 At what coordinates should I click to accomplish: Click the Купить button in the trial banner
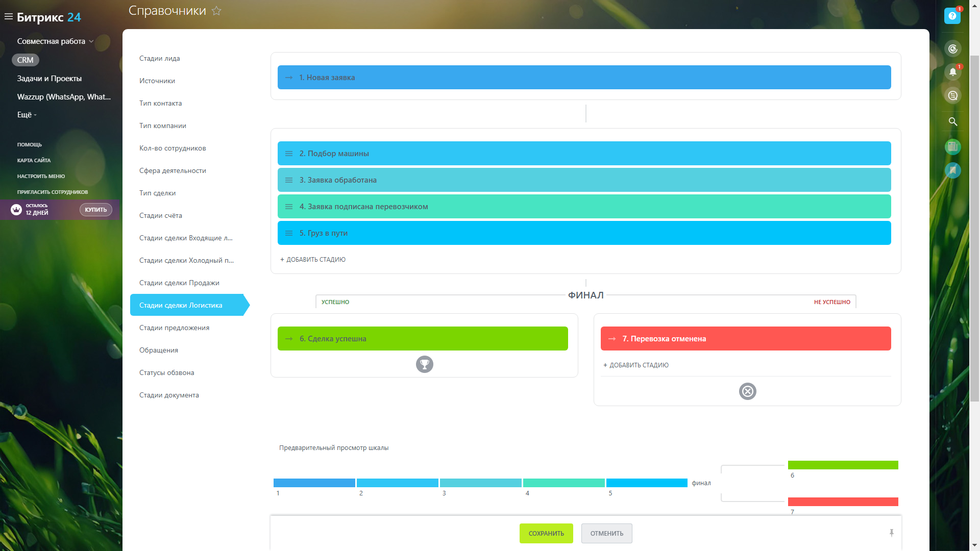[x=95, y=210]
